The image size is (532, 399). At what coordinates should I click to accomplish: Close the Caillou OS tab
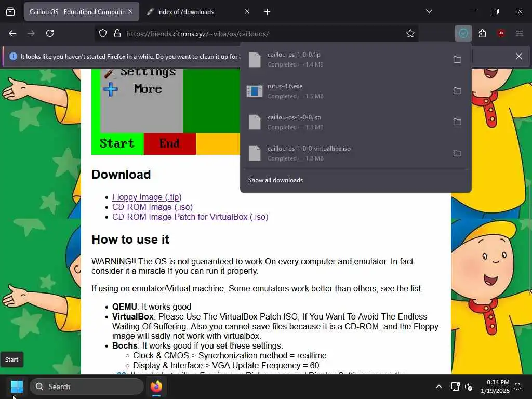point(130,11)
